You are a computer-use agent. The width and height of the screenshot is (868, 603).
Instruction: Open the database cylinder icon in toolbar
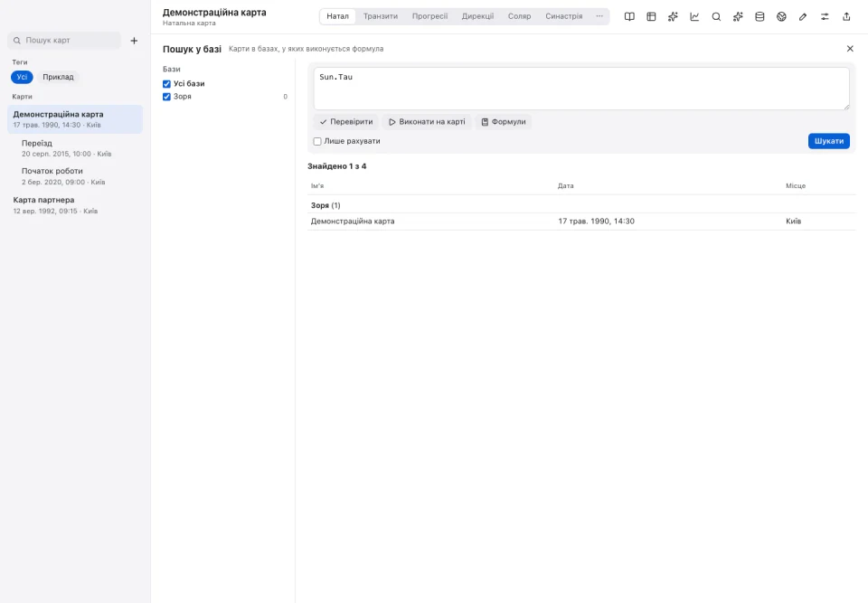(x=759, y=16)
